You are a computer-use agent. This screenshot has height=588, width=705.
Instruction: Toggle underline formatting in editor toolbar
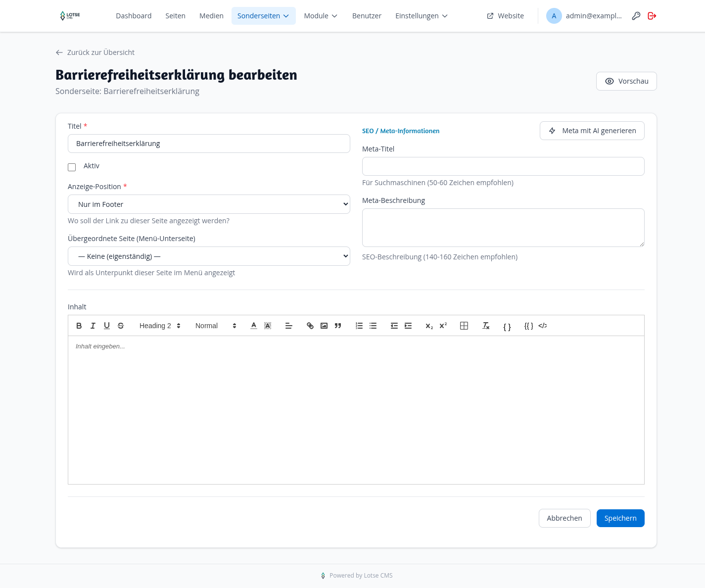tap(107, 326)
